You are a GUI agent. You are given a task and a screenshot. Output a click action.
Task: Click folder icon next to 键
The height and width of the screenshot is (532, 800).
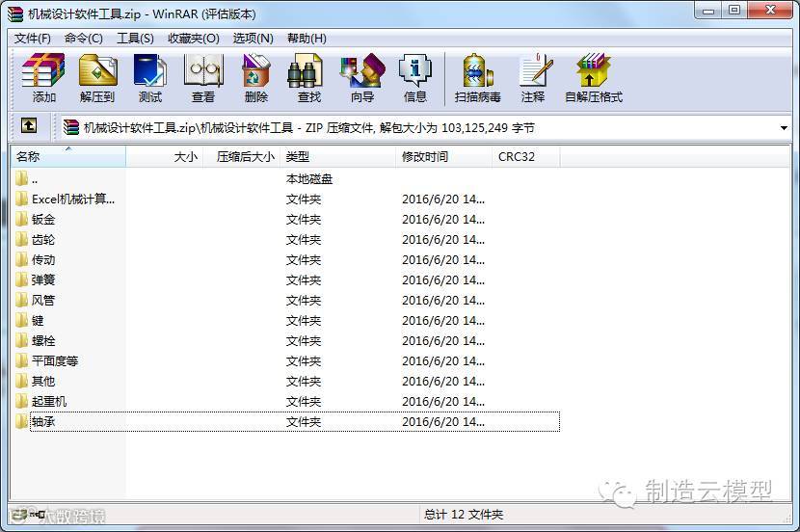coord(21,320)
